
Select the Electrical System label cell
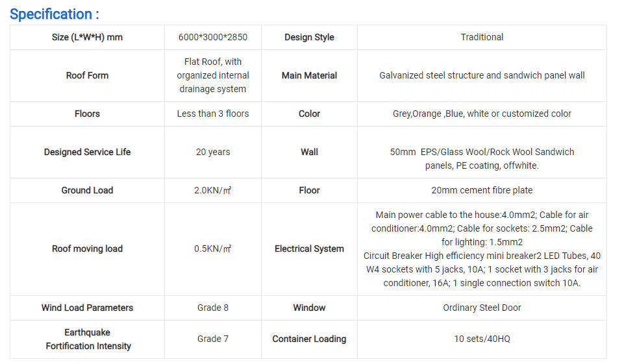(x=309, y=249)
